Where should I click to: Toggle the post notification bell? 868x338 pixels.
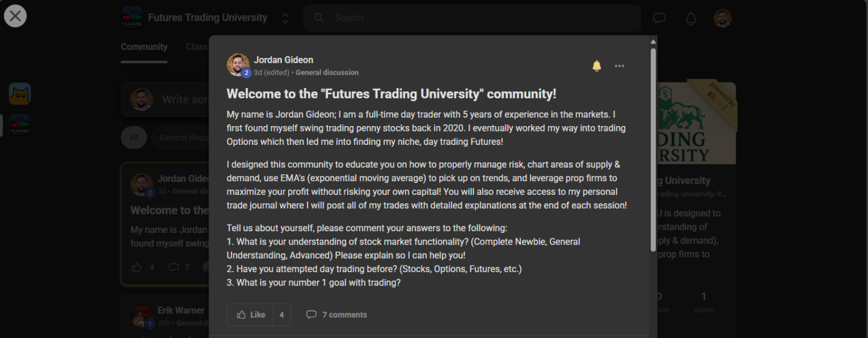point(596,66)
